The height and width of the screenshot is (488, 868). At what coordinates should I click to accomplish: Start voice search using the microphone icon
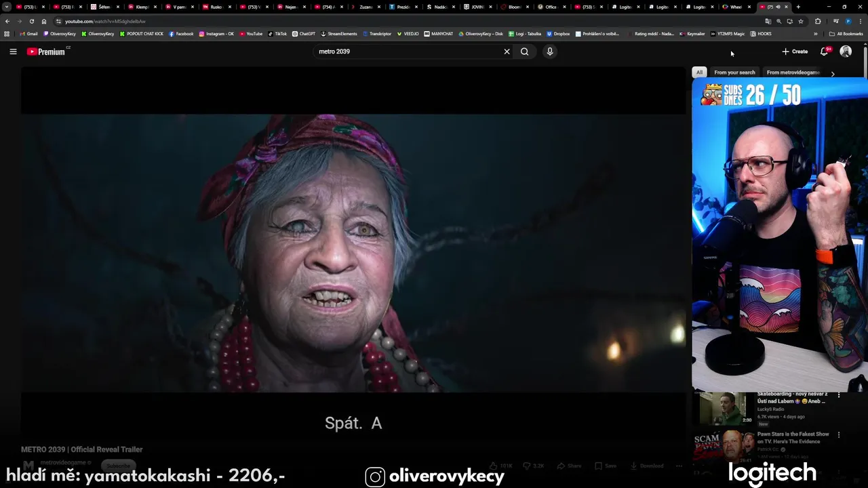(550, 52)
